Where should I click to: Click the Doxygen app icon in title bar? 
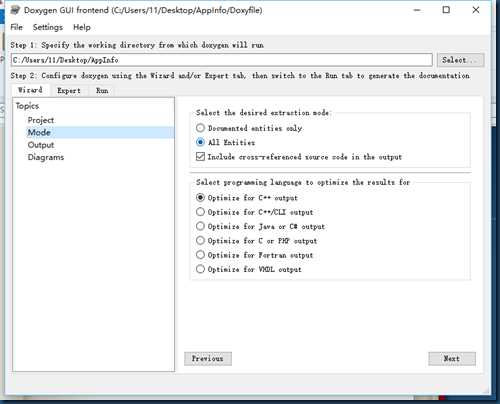pyautogui.click(x=15, y=10)
